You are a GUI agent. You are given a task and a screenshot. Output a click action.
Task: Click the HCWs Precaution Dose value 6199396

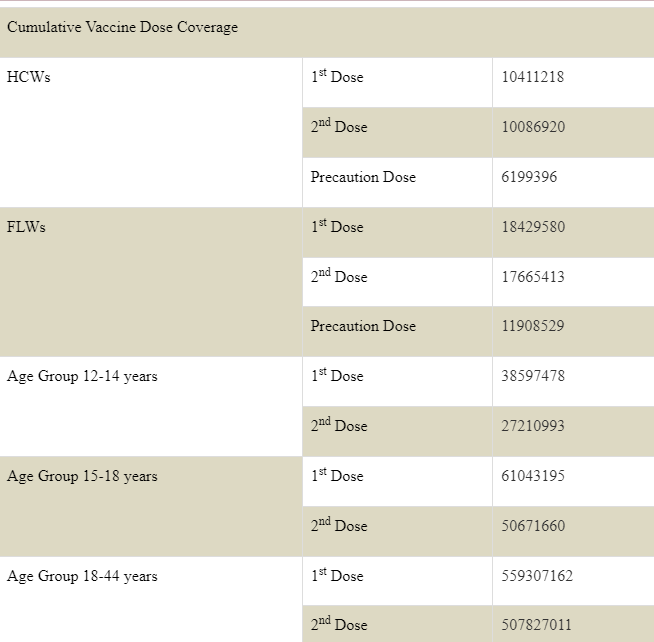pyautogui.click(x=529, y=177)
